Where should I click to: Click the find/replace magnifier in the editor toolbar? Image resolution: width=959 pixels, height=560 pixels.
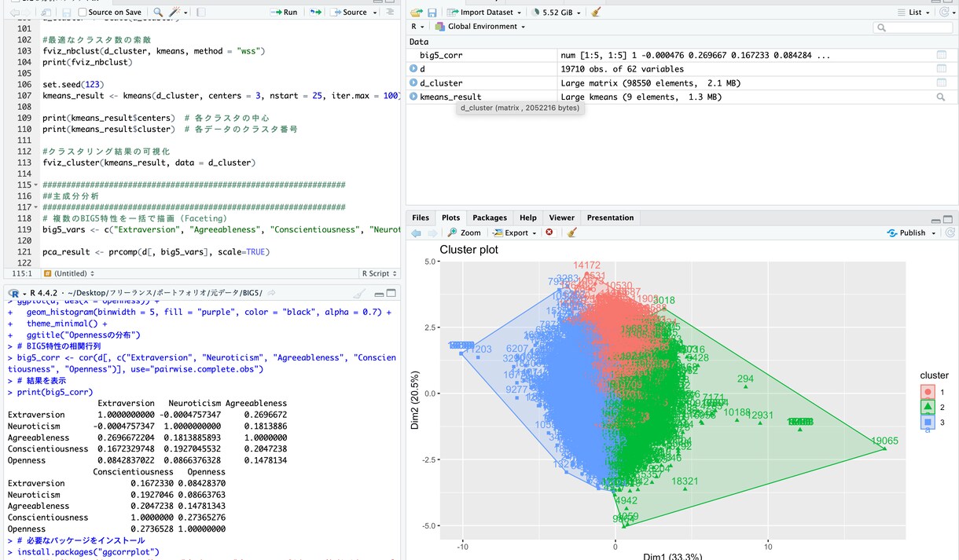pyautogui.click(x=158, y=13)
